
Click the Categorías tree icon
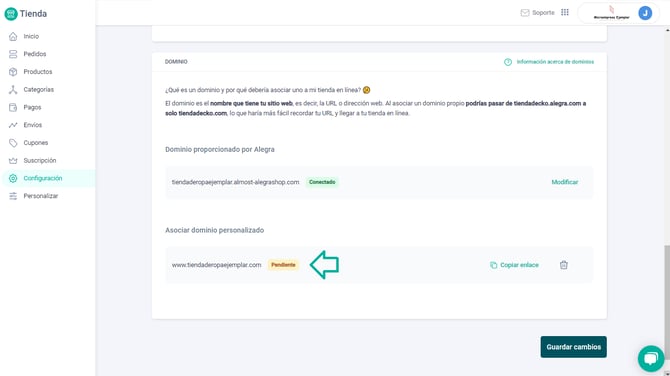click(13, 89)
